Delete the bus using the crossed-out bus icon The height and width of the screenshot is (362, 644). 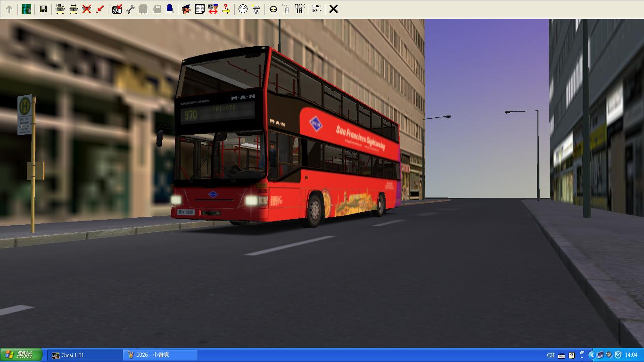(86, 9)
